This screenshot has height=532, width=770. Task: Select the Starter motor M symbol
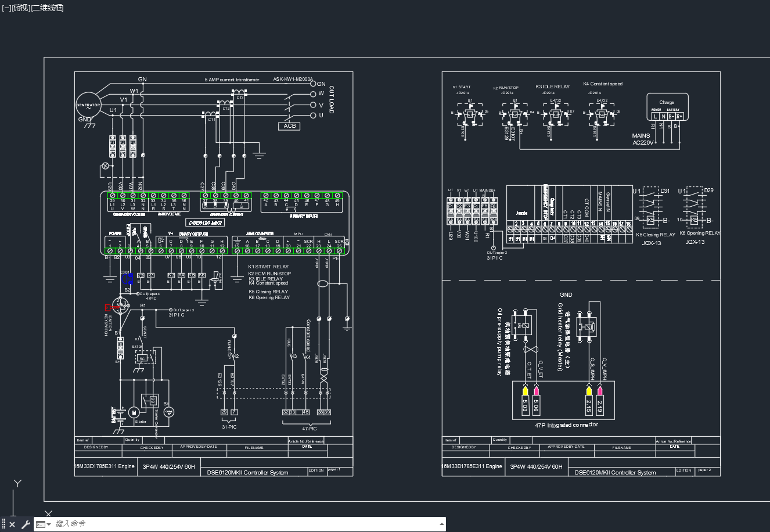(134, 412)
